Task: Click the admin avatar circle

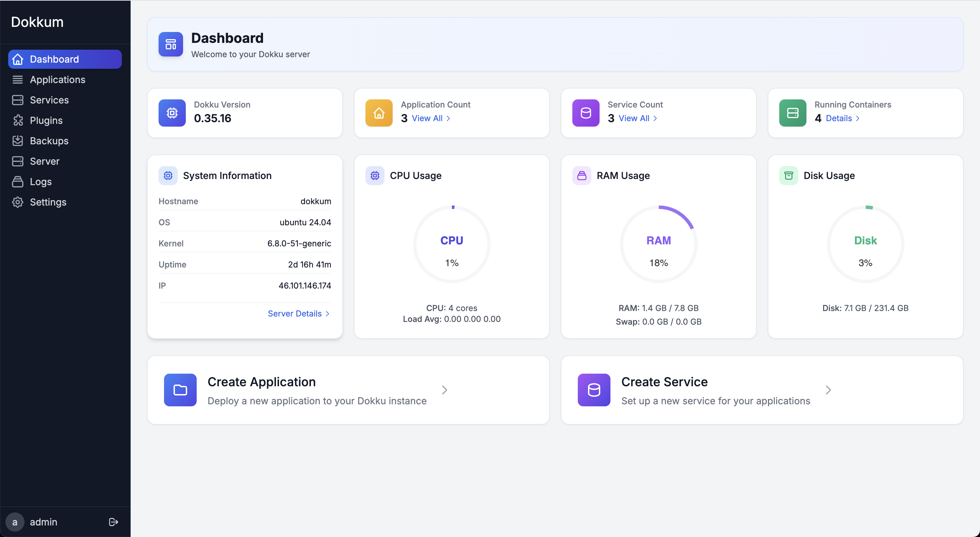Action: [x=15, y=522]
